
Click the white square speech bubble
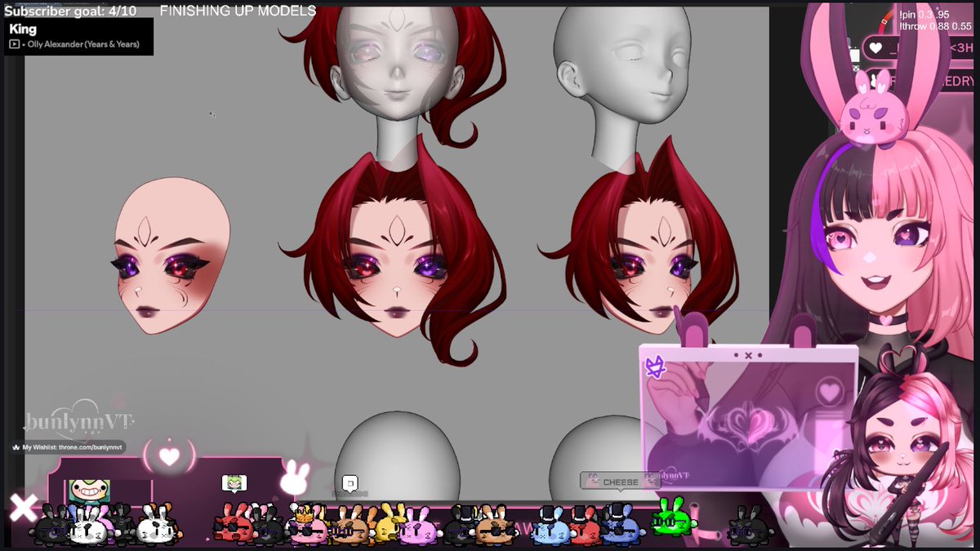click(350, 483)
